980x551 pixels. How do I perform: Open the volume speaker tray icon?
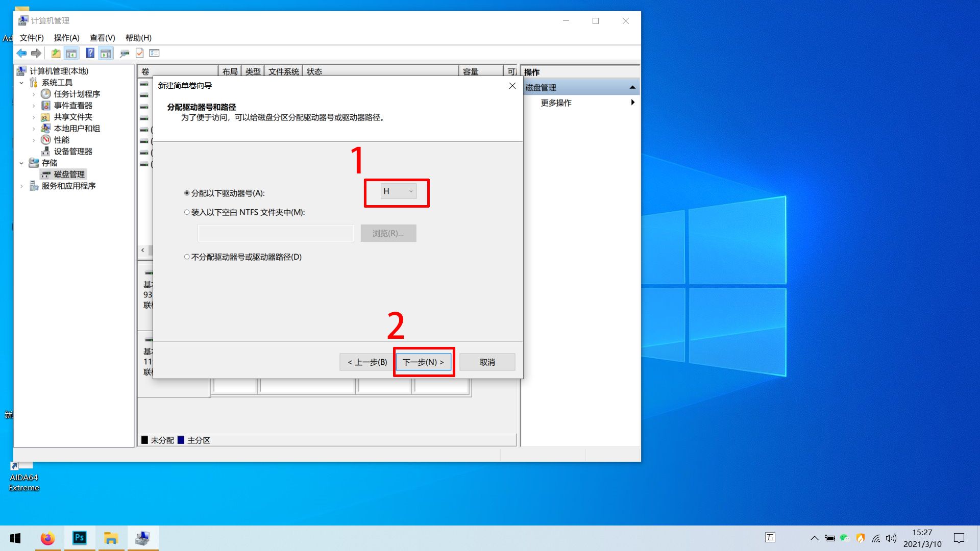pos(891,538)
